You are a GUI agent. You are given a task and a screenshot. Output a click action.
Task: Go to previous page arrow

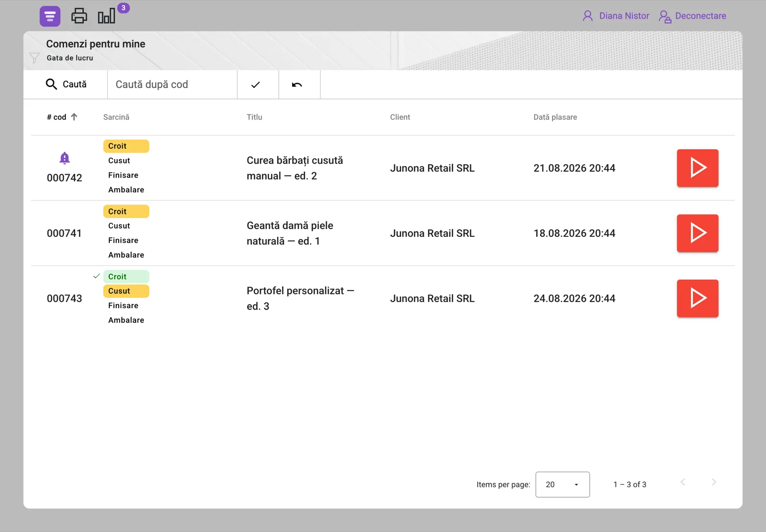point(683,482)
